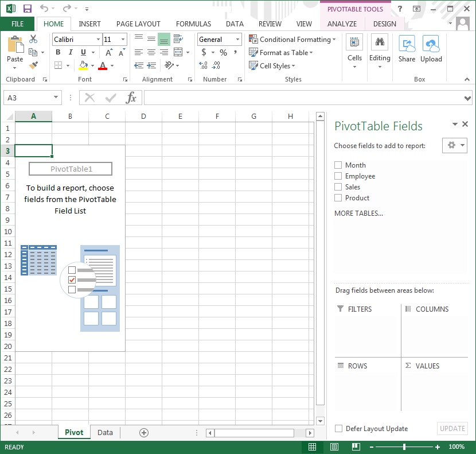The width and height of the screenshot is (476, 454).
Task: Select the Format Painter brush icon
Action: pyautogui.click(x=33, y=65)
